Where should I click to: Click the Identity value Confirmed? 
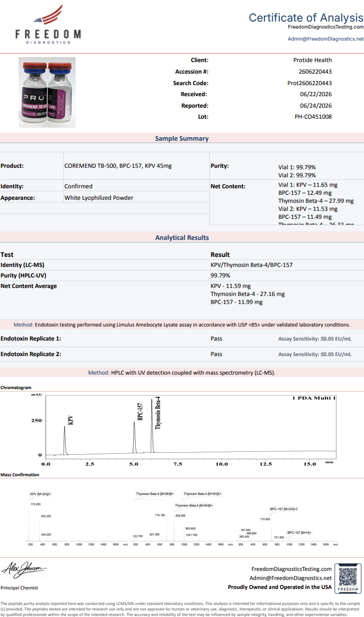click(x=79, y=186)
